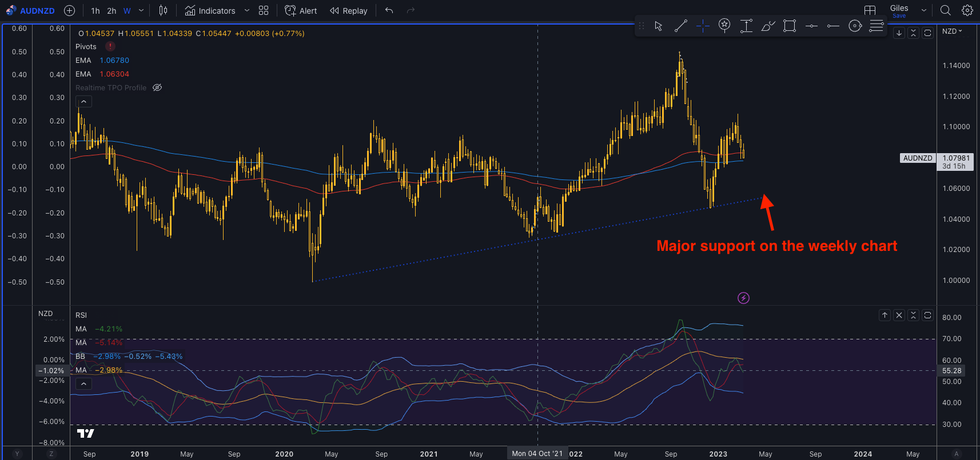Select the trend line drawing tool
The image size is (980, 460).
(680, 26)
